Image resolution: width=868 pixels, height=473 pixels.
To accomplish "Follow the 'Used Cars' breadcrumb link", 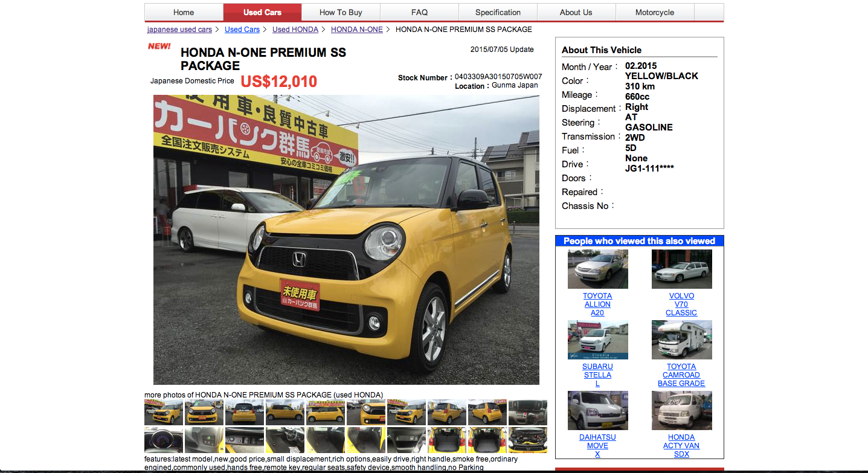I will point(242,29).
